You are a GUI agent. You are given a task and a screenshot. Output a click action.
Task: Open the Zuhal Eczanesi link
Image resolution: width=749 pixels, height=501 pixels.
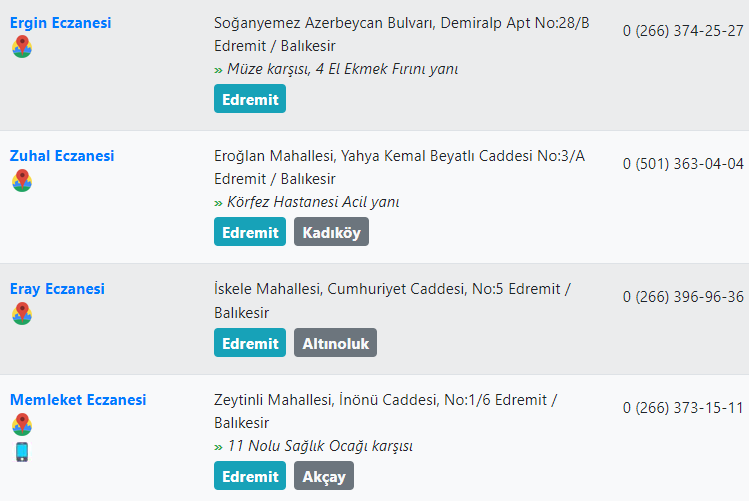click(x=62, y=156)
